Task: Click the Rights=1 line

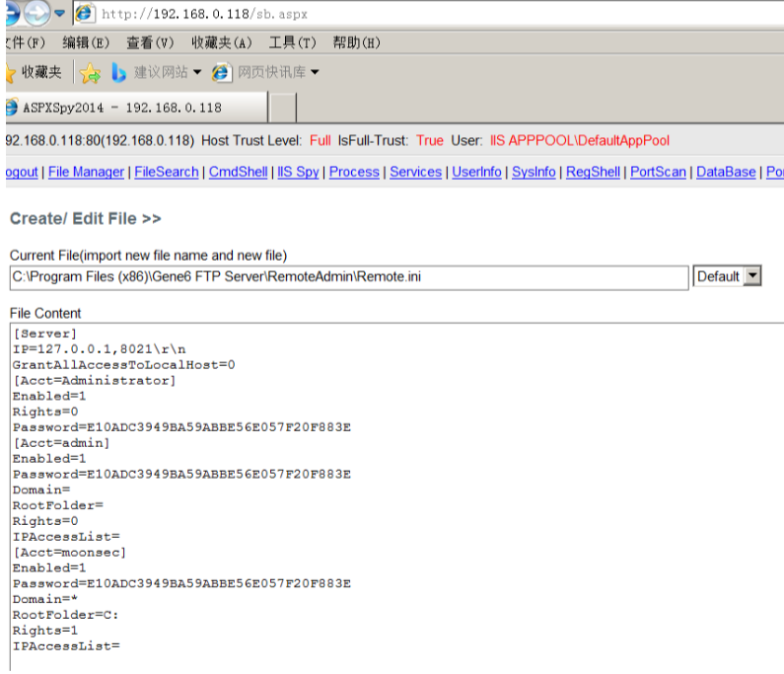Action: click(x=45, y=631)
